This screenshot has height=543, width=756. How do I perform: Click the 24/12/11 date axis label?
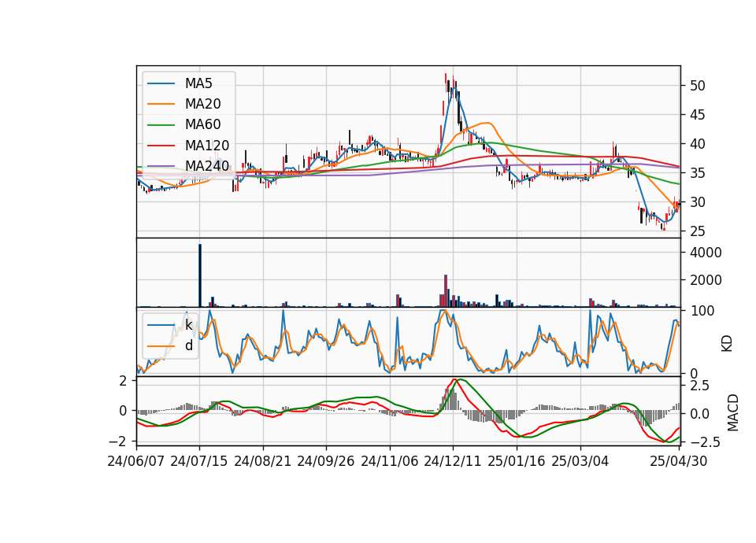point(453,462)
